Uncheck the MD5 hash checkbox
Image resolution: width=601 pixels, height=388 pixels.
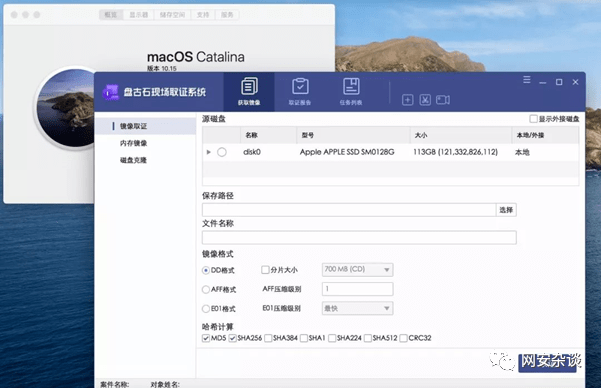tap(206, 338)
